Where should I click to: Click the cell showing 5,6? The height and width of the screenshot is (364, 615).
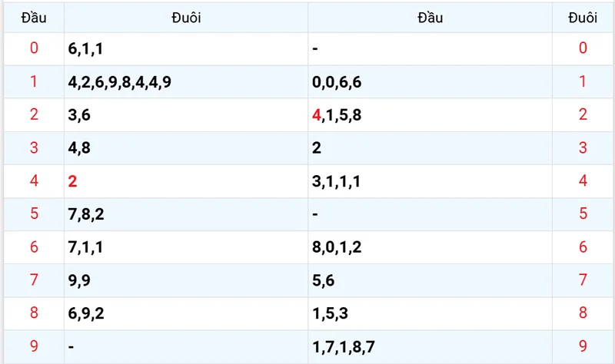[x=324, y=280]
